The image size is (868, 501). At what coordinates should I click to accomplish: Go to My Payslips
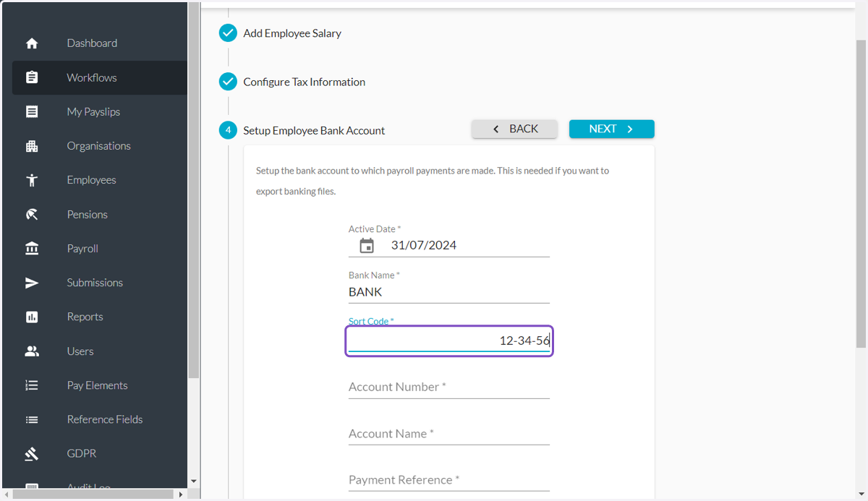point(100,112)
